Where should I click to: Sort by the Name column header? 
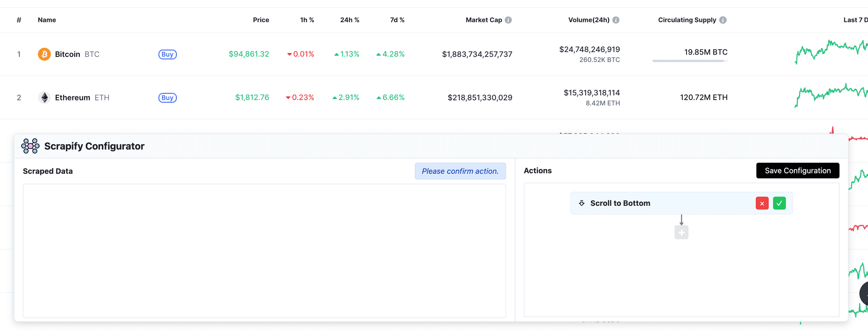click(47, 20)
